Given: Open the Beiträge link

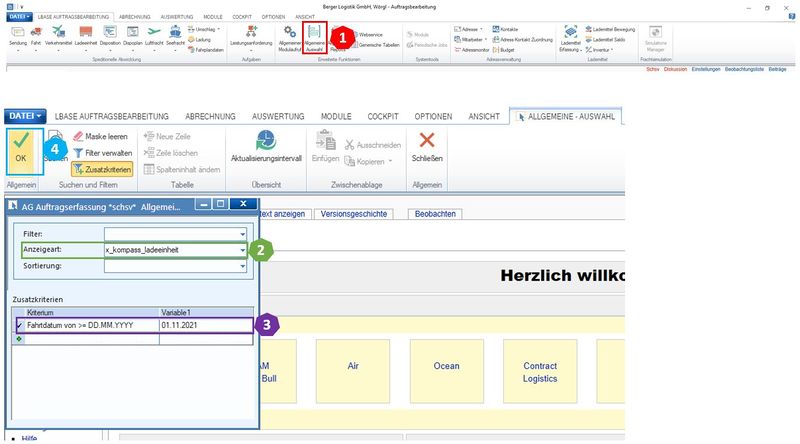Looking at the screenshot, I should 777,69.
